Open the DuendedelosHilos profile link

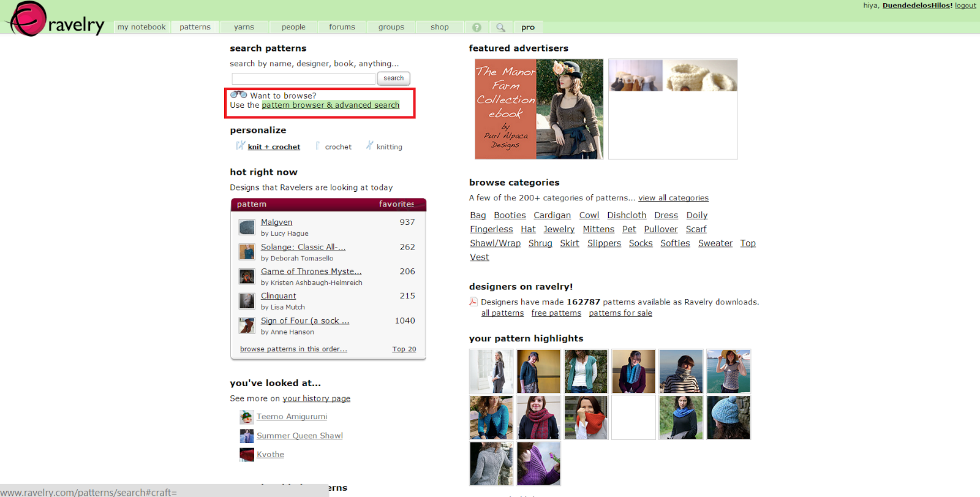point(918,6)
